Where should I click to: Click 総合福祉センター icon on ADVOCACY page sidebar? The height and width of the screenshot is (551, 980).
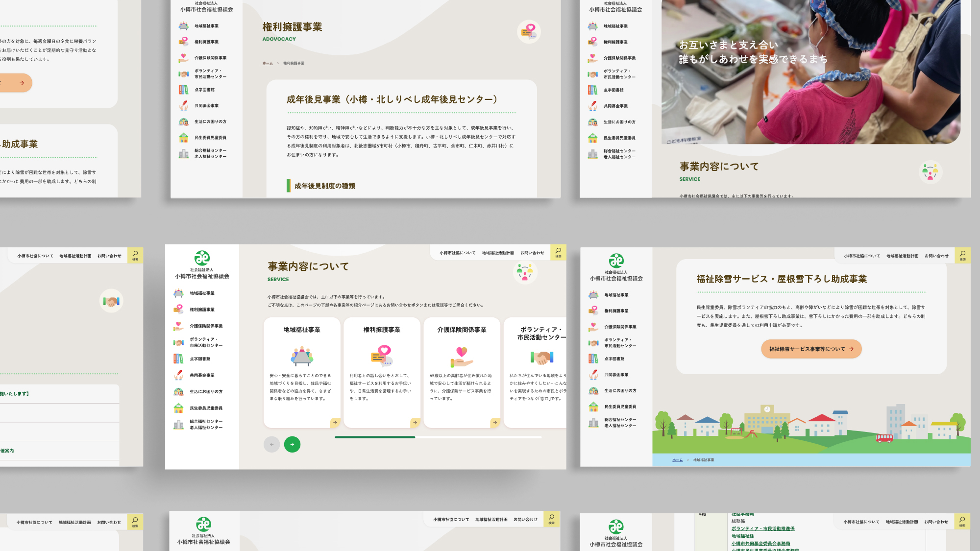[x=183, y=153]
